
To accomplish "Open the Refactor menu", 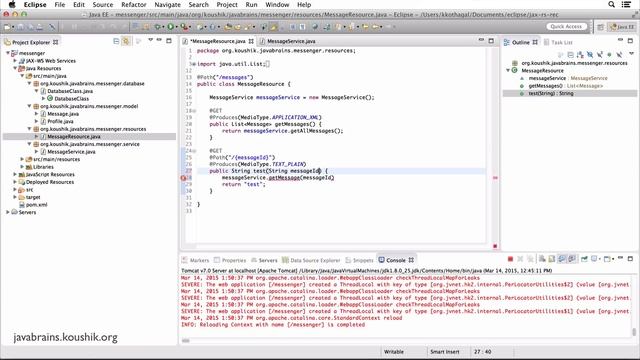I will (x=133, y=4).
